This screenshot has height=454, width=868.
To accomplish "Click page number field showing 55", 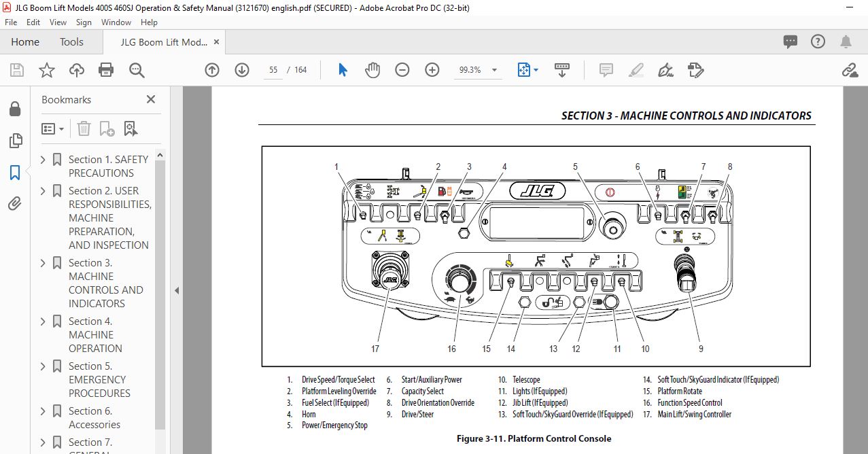I will [x=274, y=70].
